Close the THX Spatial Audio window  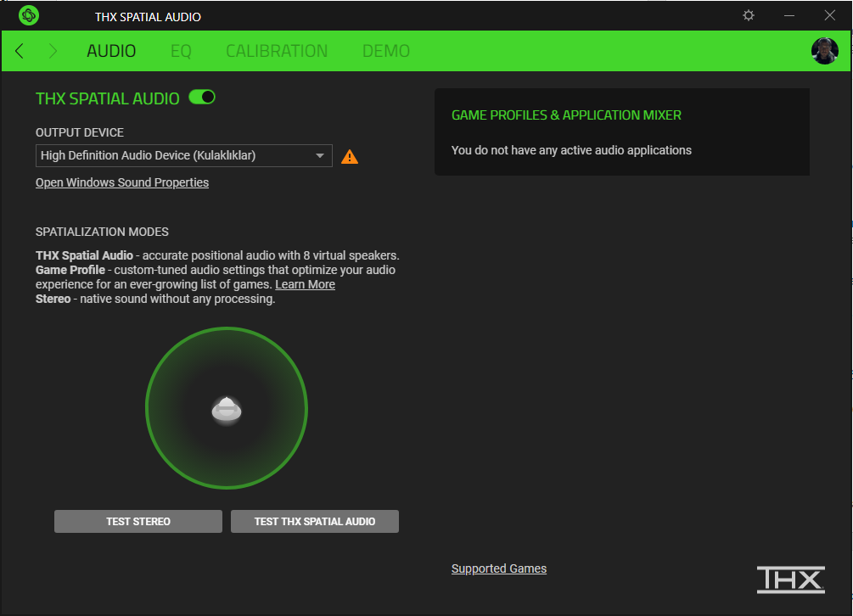829,15
